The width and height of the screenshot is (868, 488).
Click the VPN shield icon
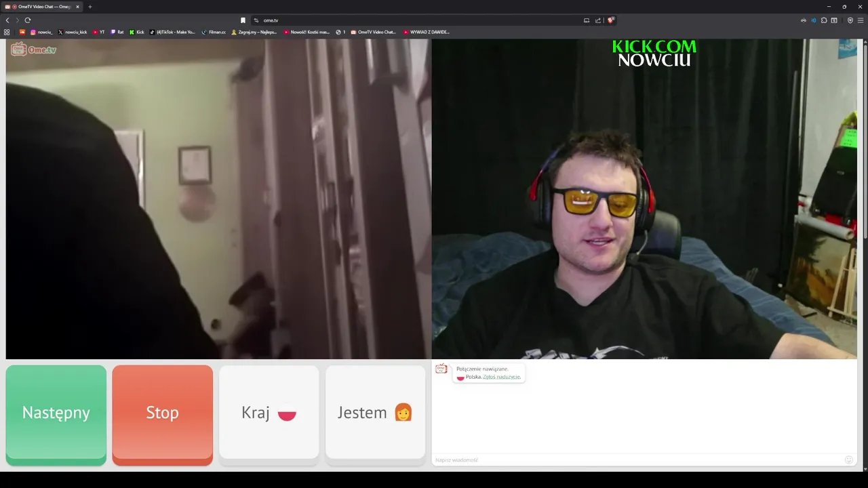pos(850,20)
